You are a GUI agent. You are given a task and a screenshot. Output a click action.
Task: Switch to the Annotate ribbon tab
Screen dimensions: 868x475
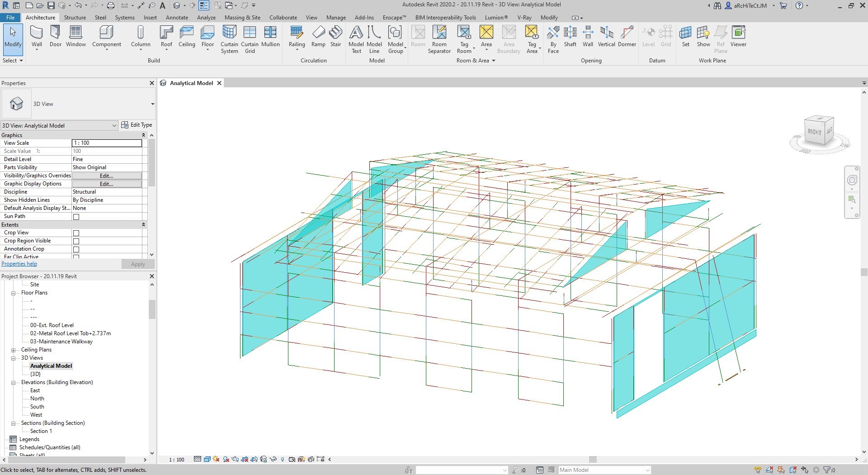(177, 18)
